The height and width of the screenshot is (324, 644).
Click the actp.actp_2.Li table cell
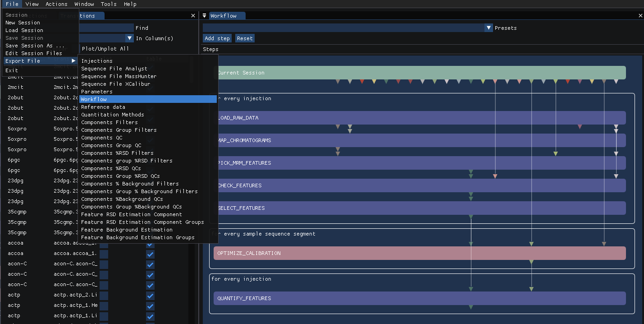click(75, 295)
